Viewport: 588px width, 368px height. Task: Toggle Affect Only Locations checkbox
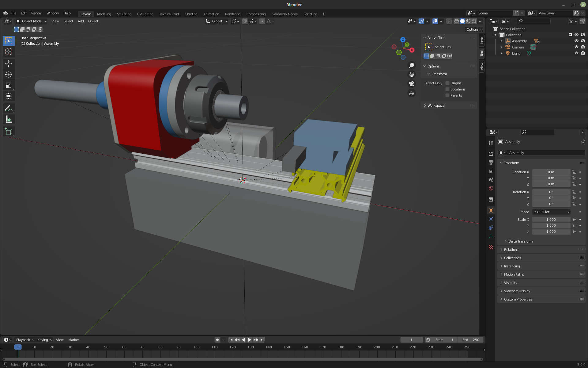(x=447, y=89)
